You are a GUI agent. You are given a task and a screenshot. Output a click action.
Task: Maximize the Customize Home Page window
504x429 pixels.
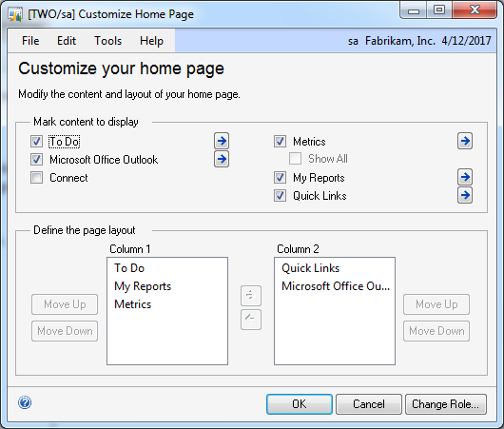(x=439, y=10)
